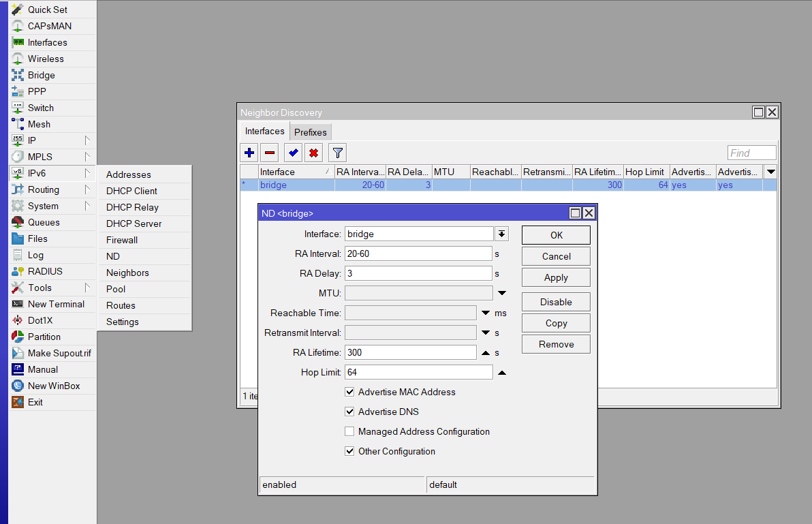The image size is (812, 524).
Task: Open RADIUS settings
Action: point(52,271)
